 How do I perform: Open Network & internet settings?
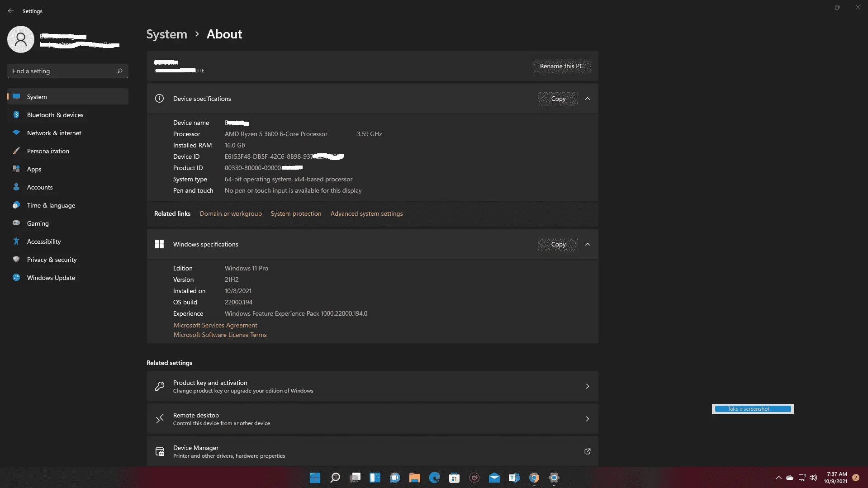pos(68,133)
